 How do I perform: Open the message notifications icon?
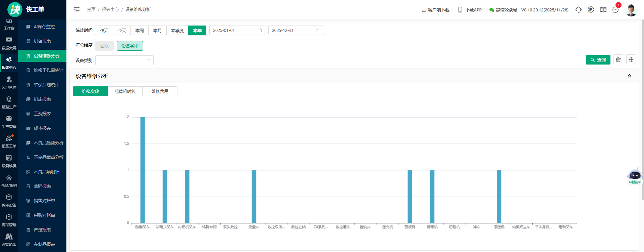615,10
